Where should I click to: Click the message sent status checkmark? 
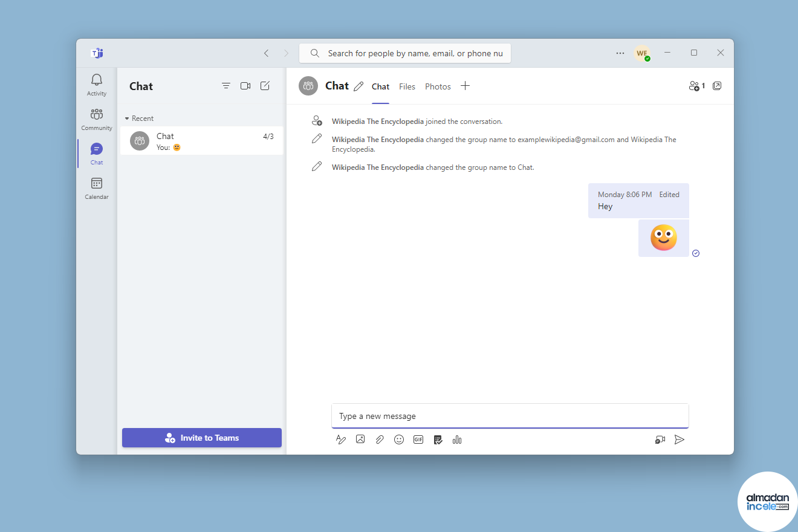(x=696, y=253)
